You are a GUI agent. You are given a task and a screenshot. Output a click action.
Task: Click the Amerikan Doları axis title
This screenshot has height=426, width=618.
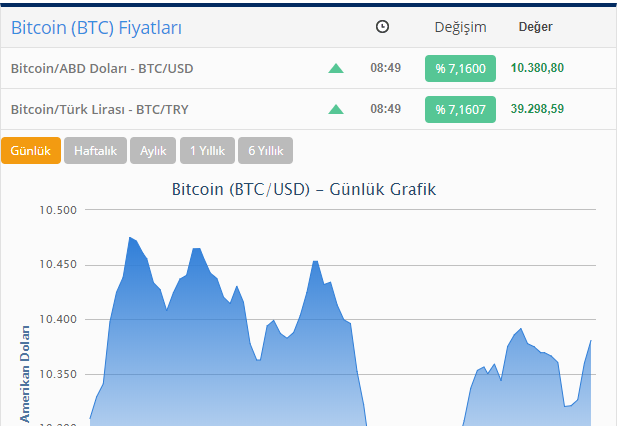(x=24, y=374)
